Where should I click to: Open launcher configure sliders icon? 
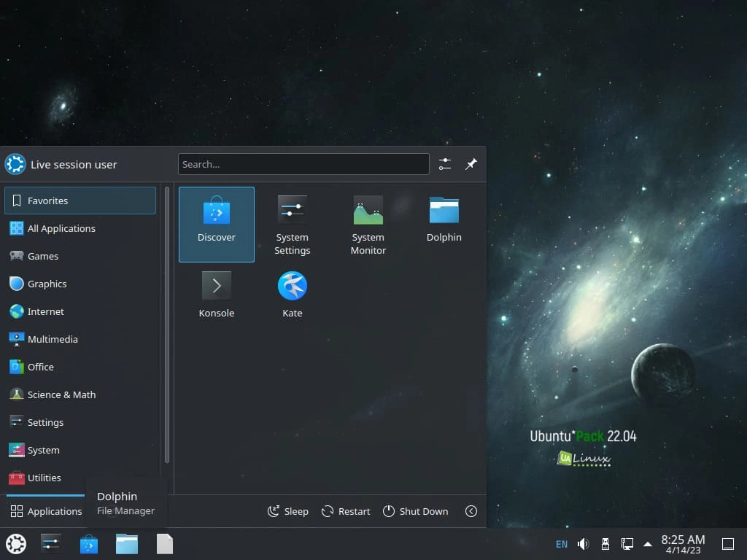click(444, 164)
